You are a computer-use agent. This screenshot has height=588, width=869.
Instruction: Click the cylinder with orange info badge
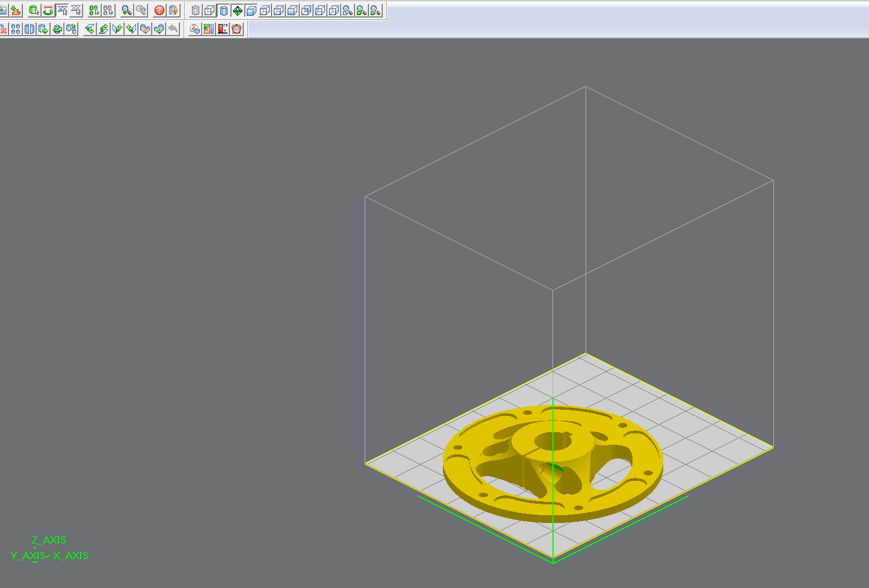[x=173, y=10]
